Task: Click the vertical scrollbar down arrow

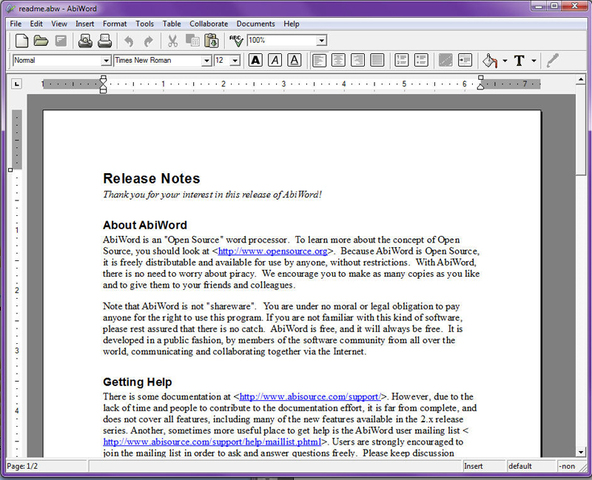Action: click(581, 452)
